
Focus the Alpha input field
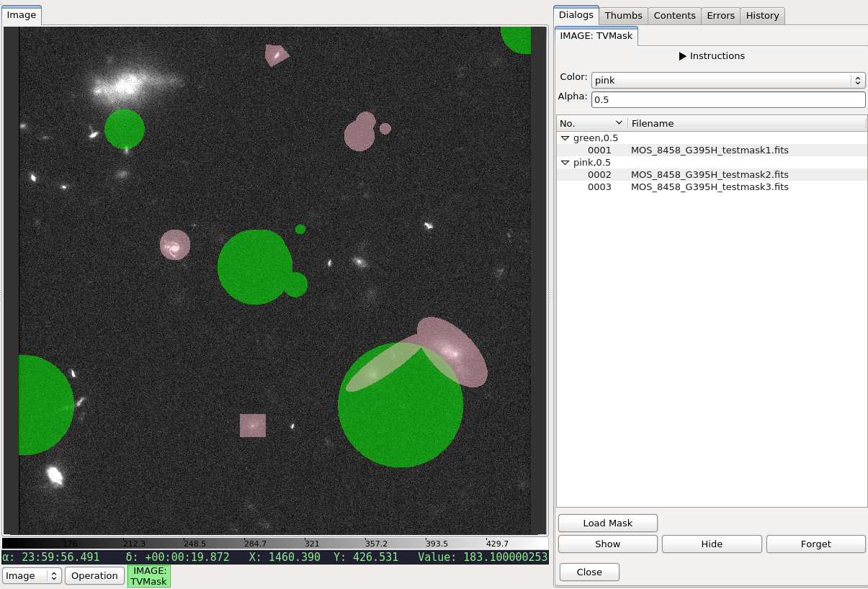[728, 100]
